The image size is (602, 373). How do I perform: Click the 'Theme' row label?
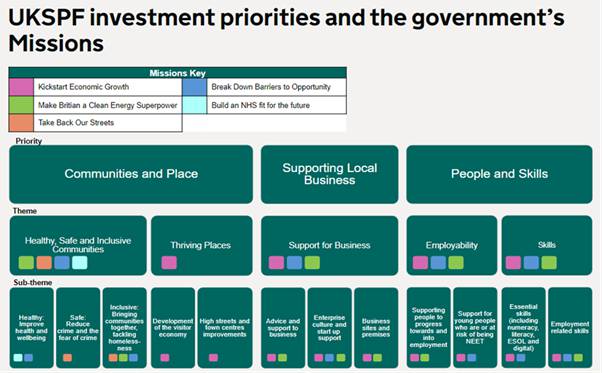25,211
